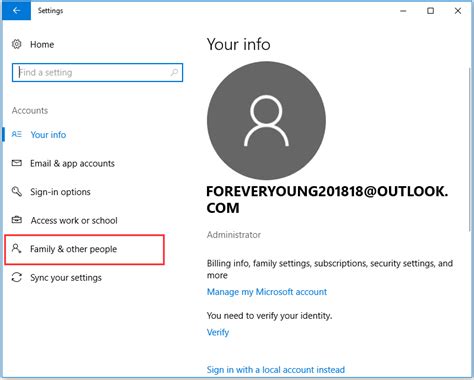Click the You need to verify your identity text
The image size is (474, 380).
[269, 316]
